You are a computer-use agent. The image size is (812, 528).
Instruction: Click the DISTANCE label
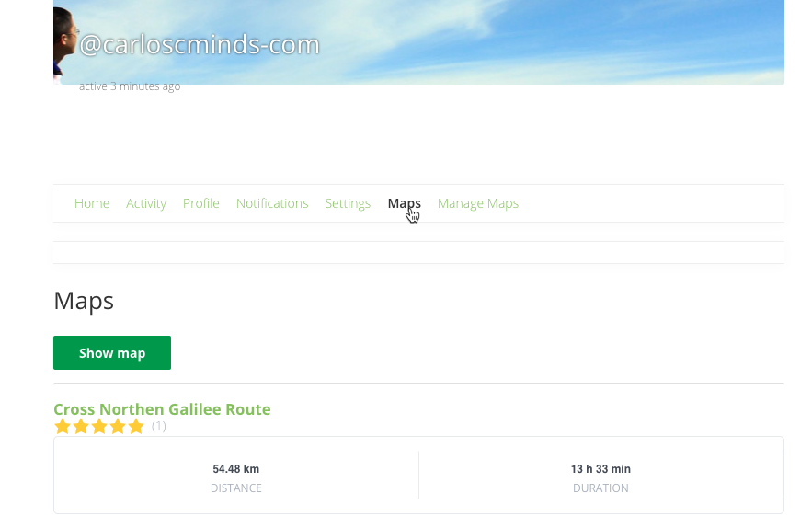tap(235, 488)
